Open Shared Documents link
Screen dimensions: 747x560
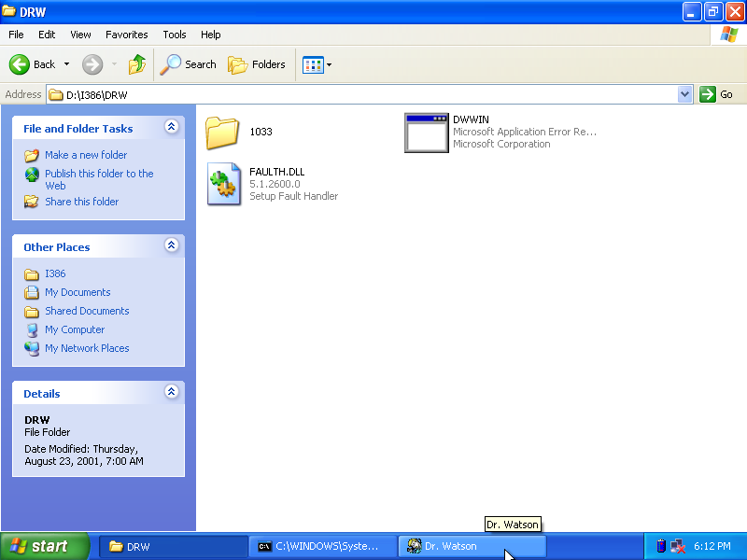click(x=87, y=311)
